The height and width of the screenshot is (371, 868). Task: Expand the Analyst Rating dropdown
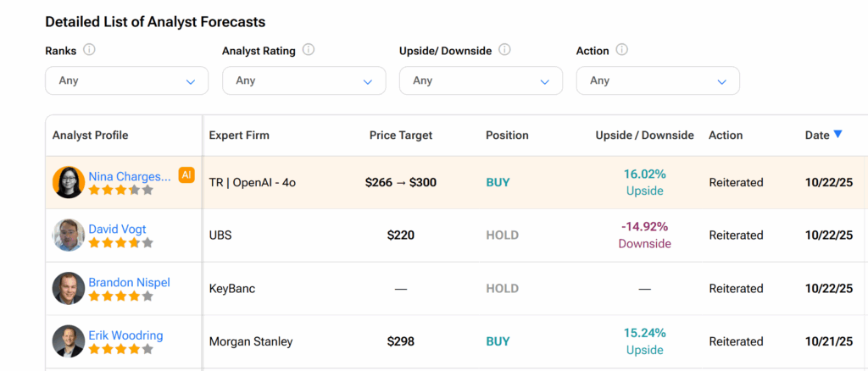click(303, 80)
